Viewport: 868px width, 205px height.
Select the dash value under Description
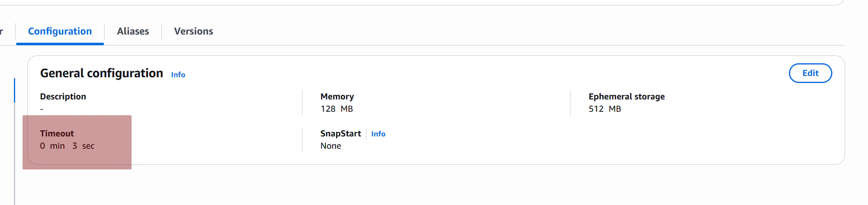click(42, 109)
